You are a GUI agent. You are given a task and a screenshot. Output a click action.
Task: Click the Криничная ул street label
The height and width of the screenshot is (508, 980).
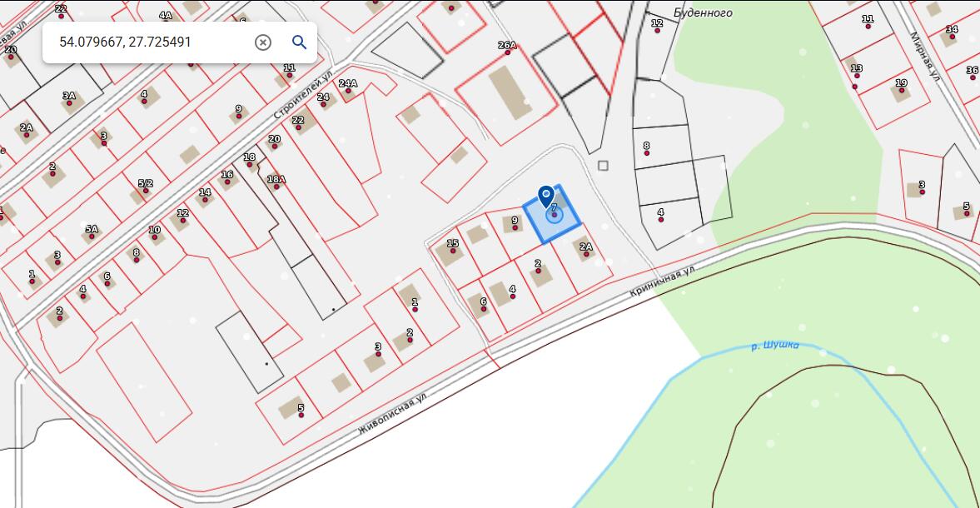(x=662, y=284)
